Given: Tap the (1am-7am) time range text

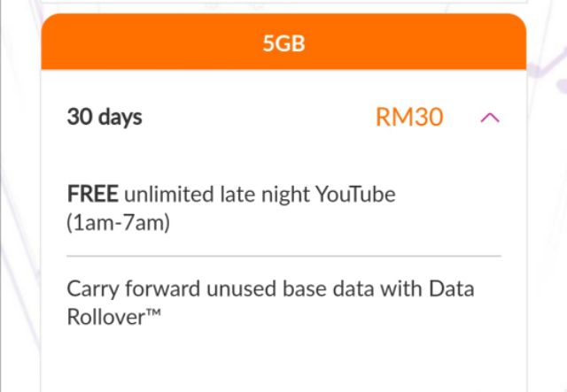Looking at the screenshot, I should 118,222.
